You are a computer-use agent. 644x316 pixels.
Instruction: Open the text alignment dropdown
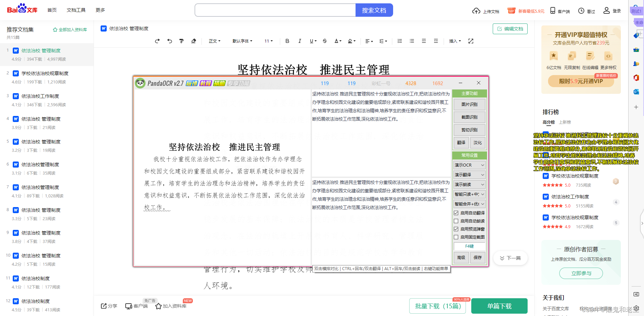369,41
